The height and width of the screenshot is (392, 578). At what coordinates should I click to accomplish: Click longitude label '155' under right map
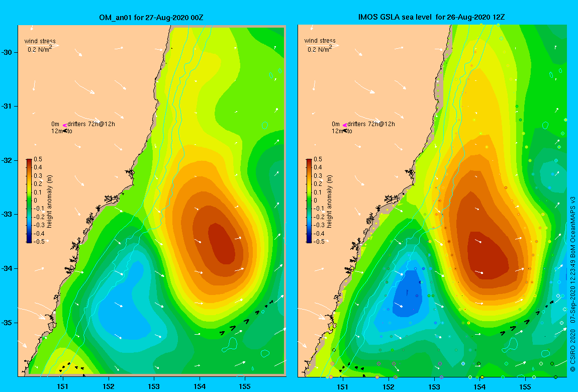[x=525, y=386]
